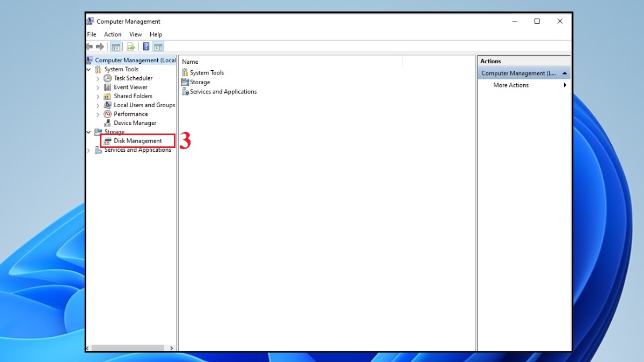Toggle the Show/Hide Console Tree toolbar icon
644x362 pixels.
[x=116, y=46]
